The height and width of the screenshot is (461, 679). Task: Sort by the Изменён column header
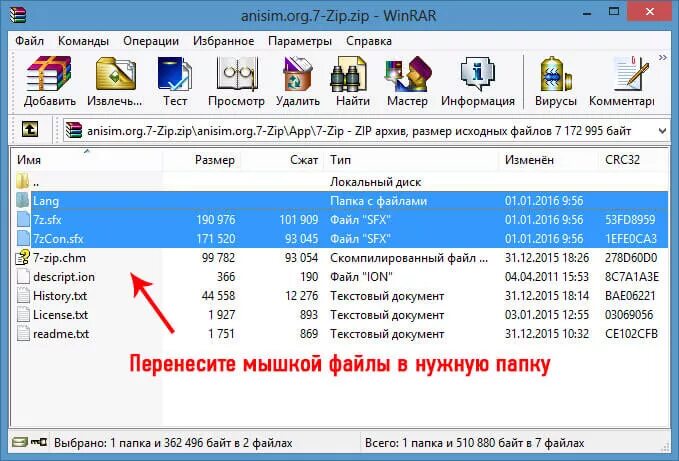(549, 160)
